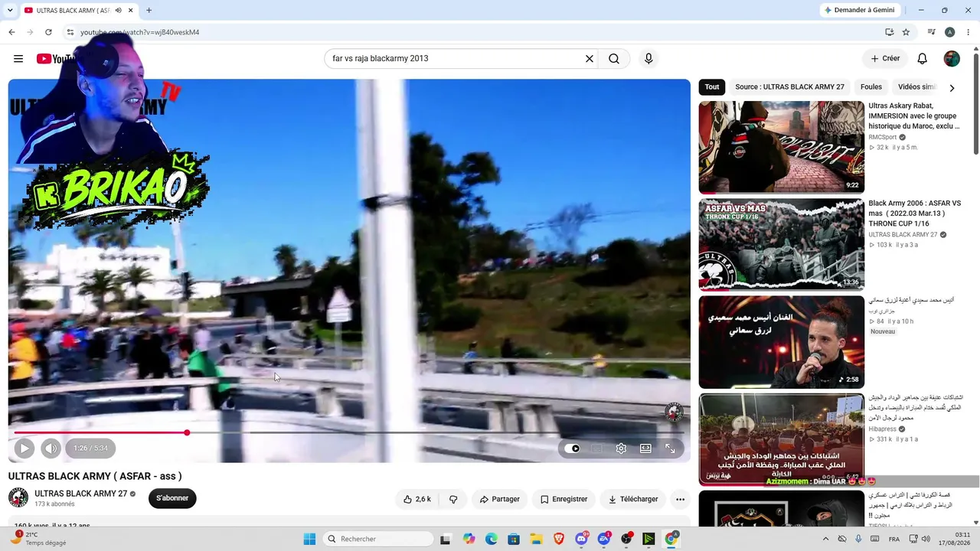980x551 pixels.
Task: Launch Microsoft Edge from the taskbar
Action: (x=492, y=539)
